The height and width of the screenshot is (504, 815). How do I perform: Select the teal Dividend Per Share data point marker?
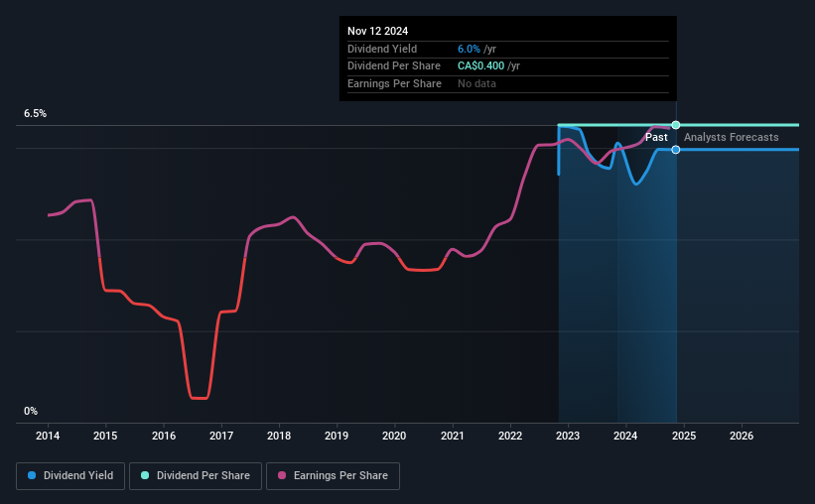coord(676,125)
